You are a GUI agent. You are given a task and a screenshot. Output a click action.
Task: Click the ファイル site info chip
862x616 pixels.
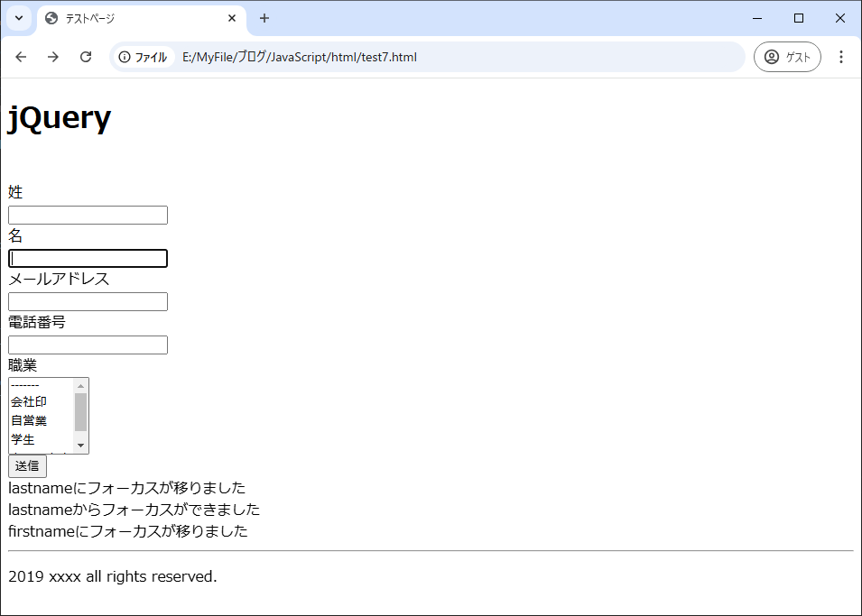144,57
